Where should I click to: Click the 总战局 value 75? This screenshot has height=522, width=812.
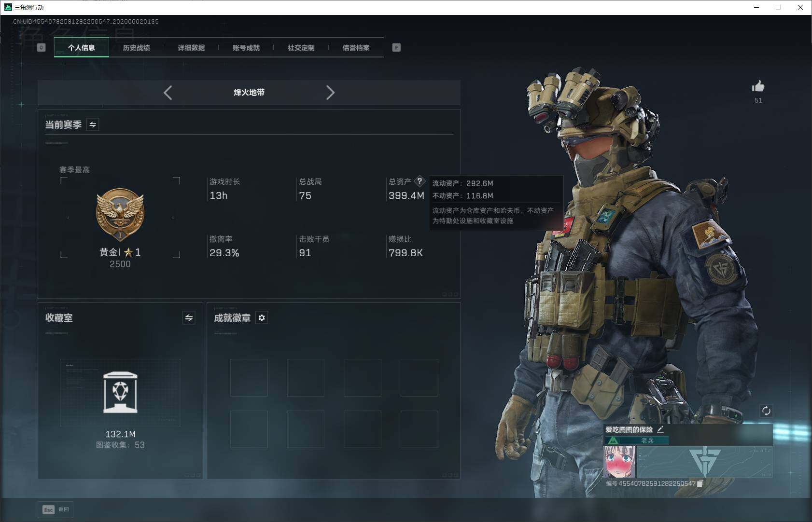click(x=305, y=195)
